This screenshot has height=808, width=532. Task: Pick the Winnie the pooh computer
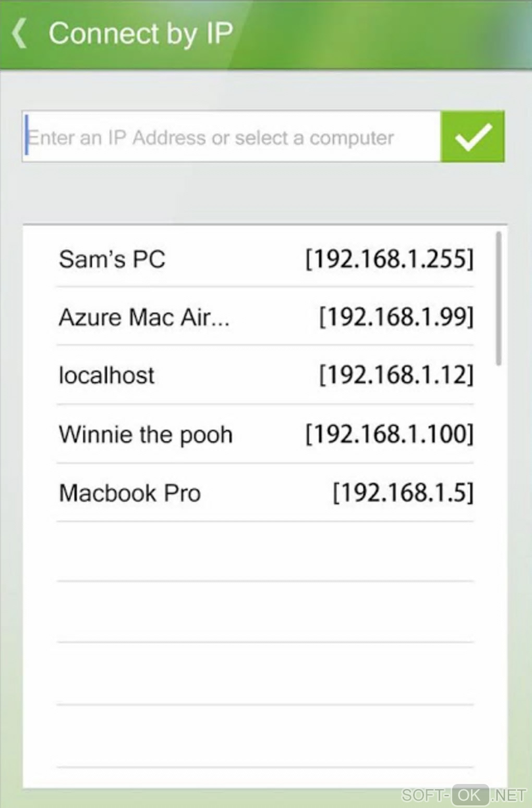[146, 435]
